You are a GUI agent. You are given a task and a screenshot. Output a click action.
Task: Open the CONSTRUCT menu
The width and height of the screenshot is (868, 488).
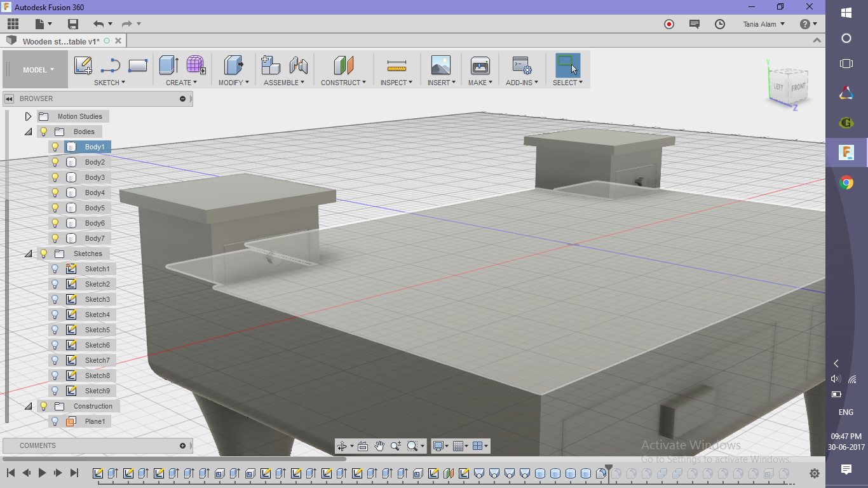pyautogui.click(x=343, y=83)
